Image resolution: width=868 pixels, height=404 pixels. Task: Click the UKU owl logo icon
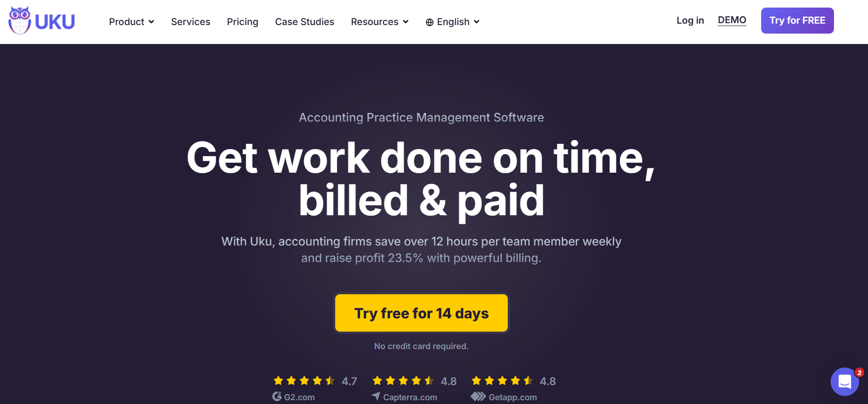tap(19, 20)
